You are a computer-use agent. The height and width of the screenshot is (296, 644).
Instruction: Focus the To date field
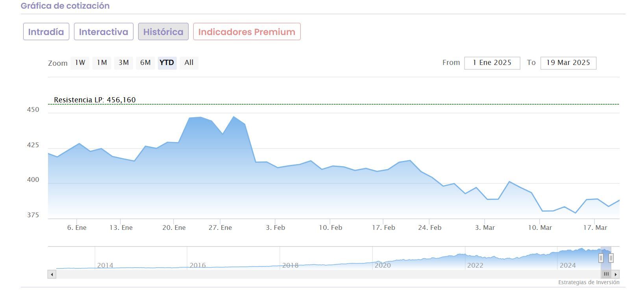[x=568, y=63]
